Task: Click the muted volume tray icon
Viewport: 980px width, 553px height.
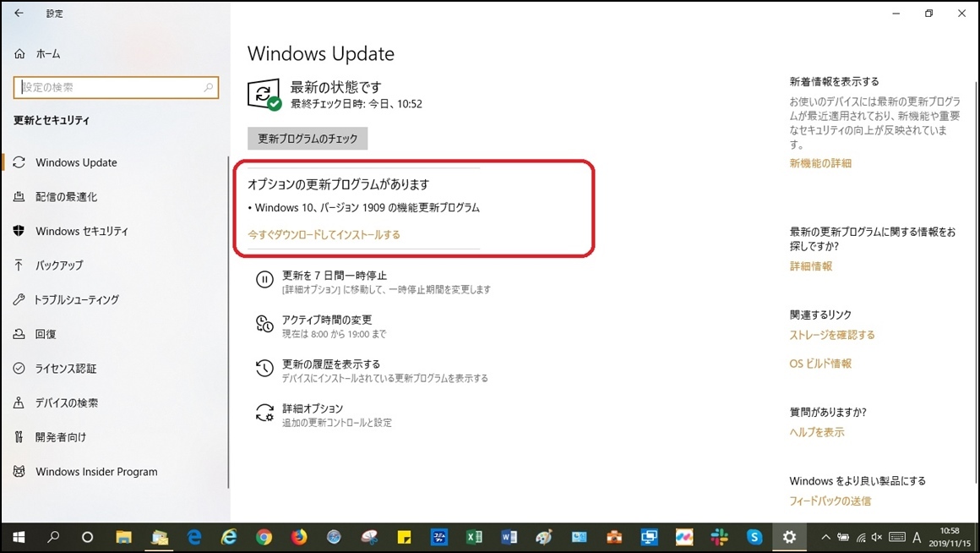Action: point(877,538)
